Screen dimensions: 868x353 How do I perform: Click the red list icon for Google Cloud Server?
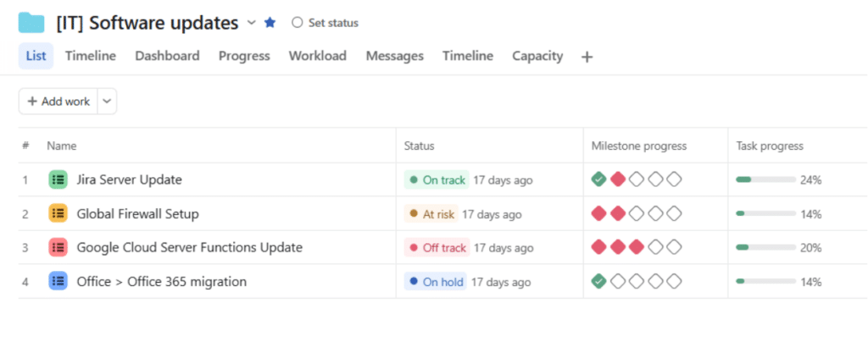pyautogui.click(x=58, y=247)
